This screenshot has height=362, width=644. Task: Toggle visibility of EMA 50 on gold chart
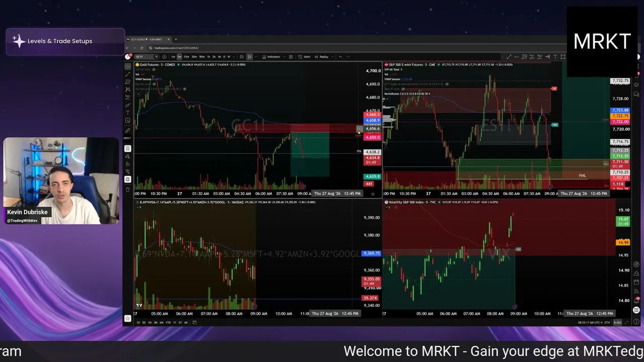155,83
